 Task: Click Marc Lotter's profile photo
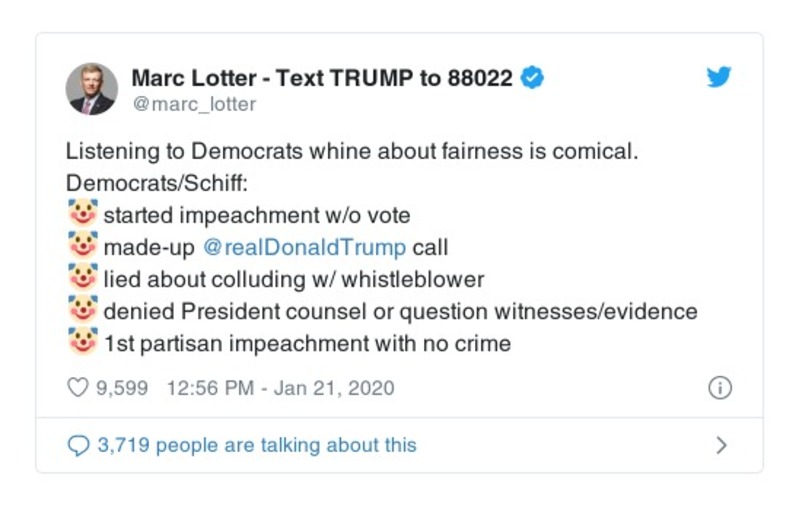point(91,89)
